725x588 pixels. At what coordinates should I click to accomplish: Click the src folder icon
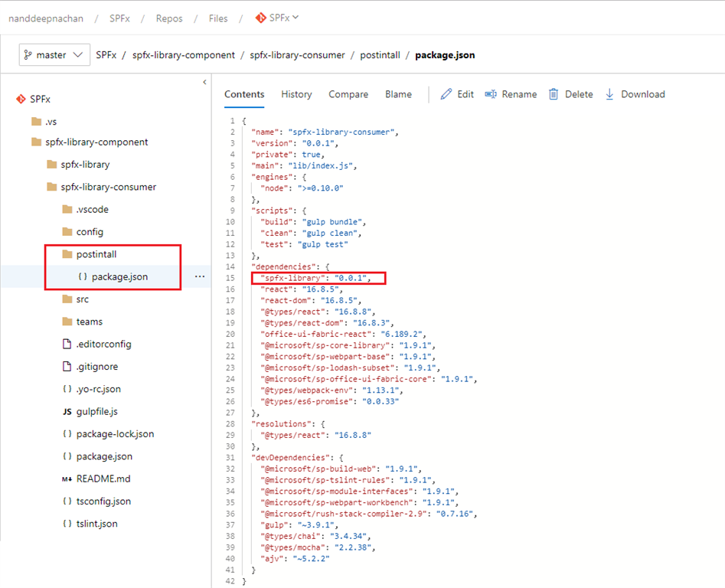(x=67, y=299)
